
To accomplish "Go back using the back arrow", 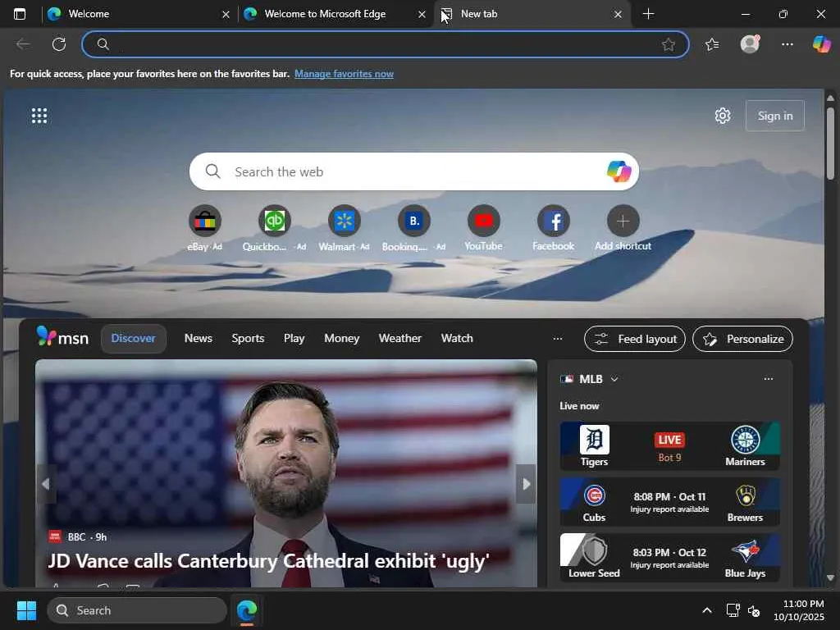I will (x=22, y=44).
